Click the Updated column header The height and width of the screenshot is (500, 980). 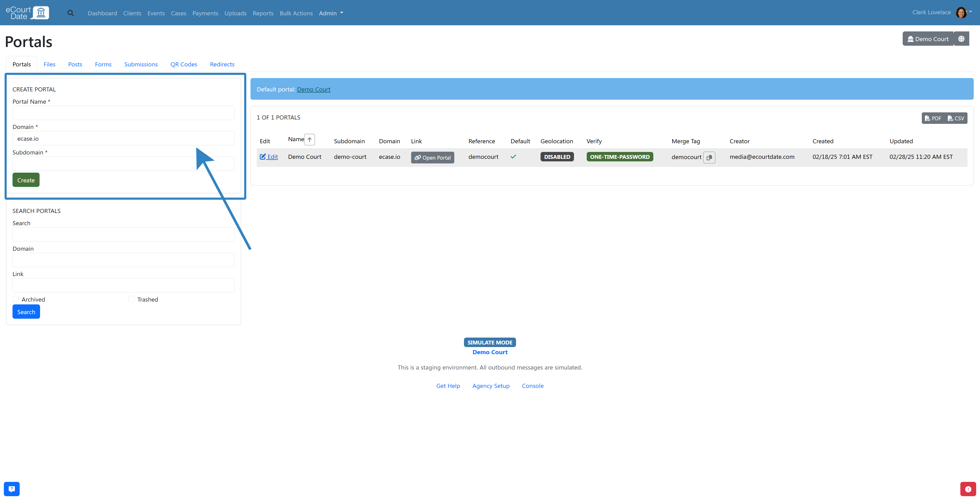tap(901, 141)
